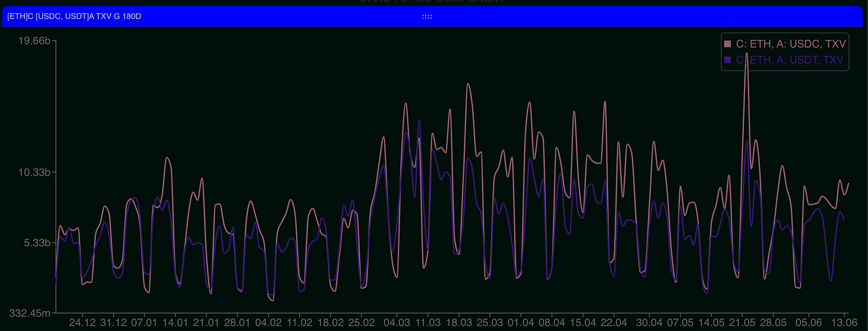Click the drag handle dots in blue header
This screenshot has width=868, height=331.
(x=427, y=17)
